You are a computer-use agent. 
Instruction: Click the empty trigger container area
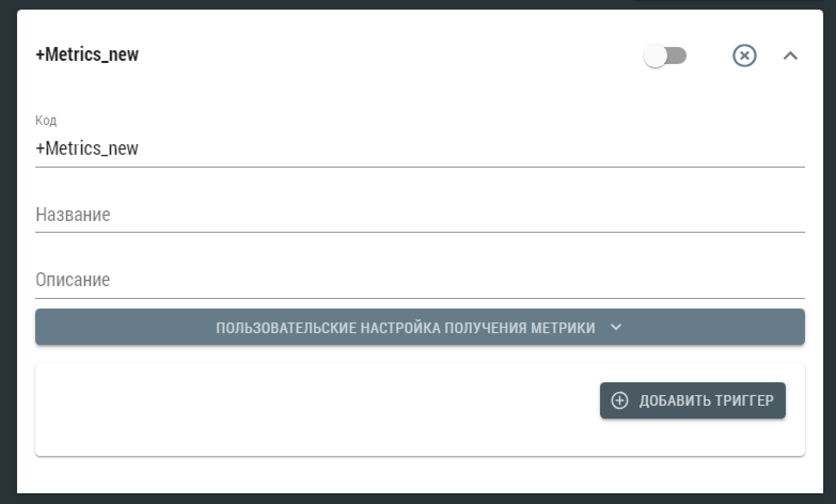click(267, 409)
